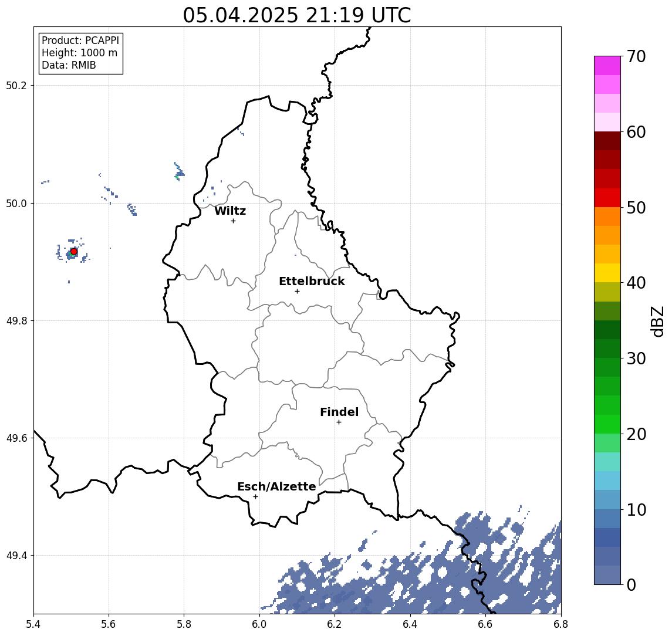Click the colorbar tick label 60
The image size is (672, 636).
tap(636, 132)
